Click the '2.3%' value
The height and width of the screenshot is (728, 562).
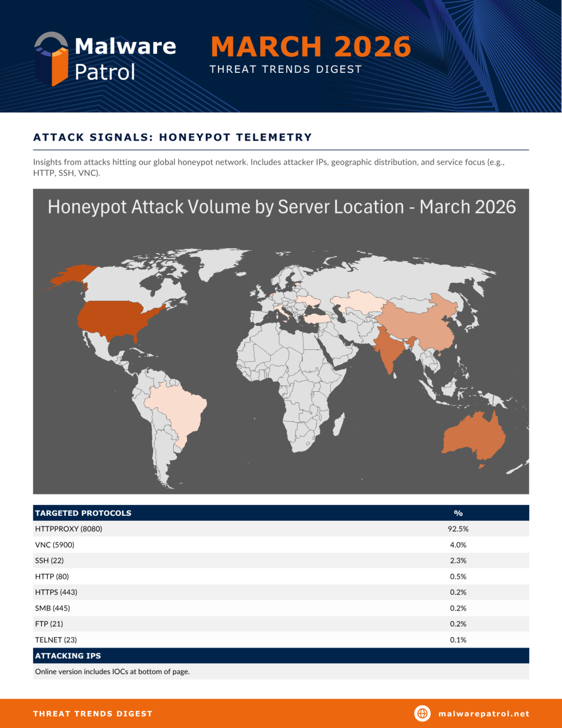(x=458, y=560)
